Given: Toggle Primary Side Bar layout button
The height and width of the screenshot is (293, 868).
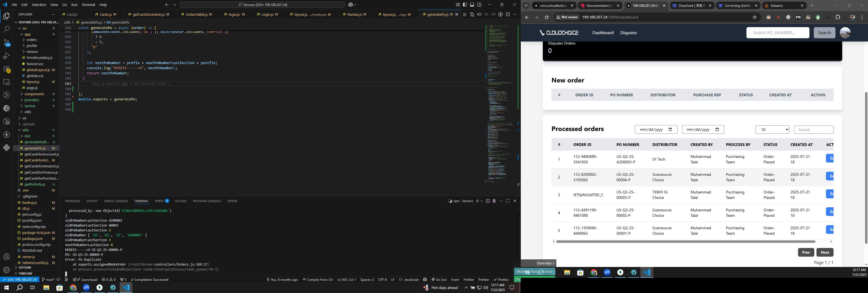Looking at the screenshot, I should pos(465,5).
